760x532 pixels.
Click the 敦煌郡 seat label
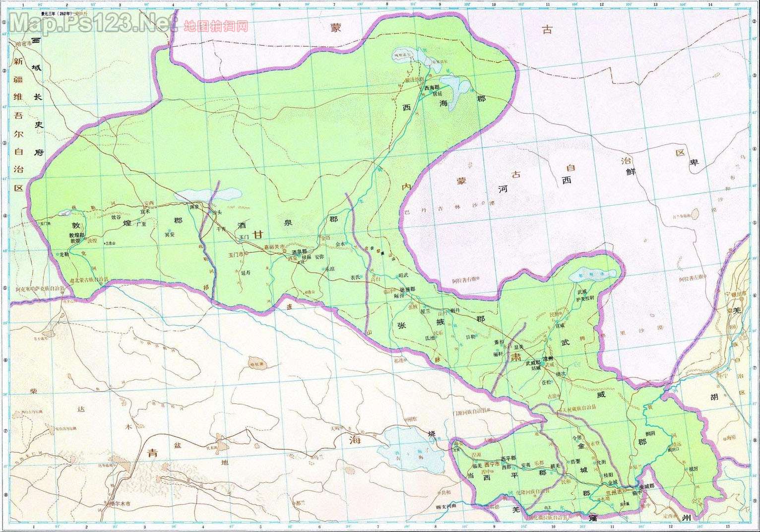click(x=77, y=235)
